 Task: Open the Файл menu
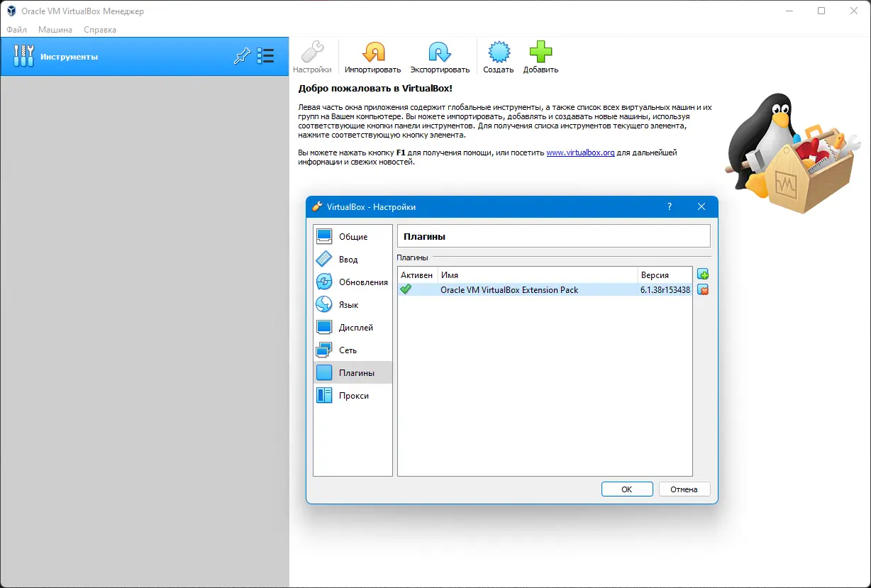click(x=17, y=30)
